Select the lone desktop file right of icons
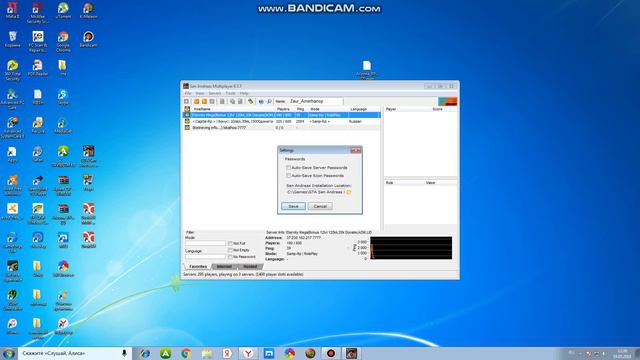The height and width of the screenshot is (360, 640). click(367, 69)
